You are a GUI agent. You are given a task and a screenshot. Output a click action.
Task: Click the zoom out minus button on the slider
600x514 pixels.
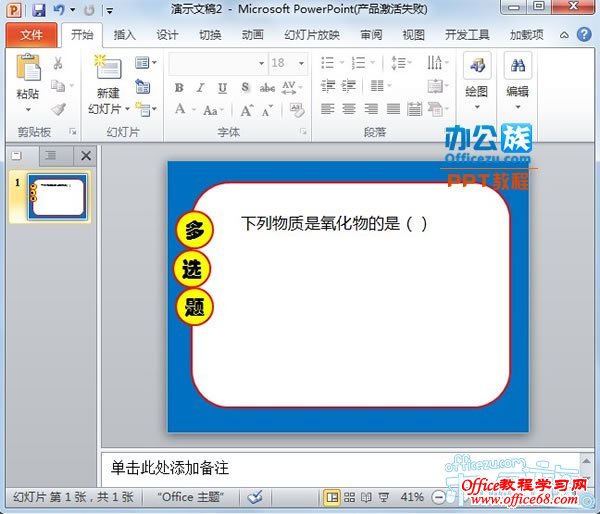point(440,497)
